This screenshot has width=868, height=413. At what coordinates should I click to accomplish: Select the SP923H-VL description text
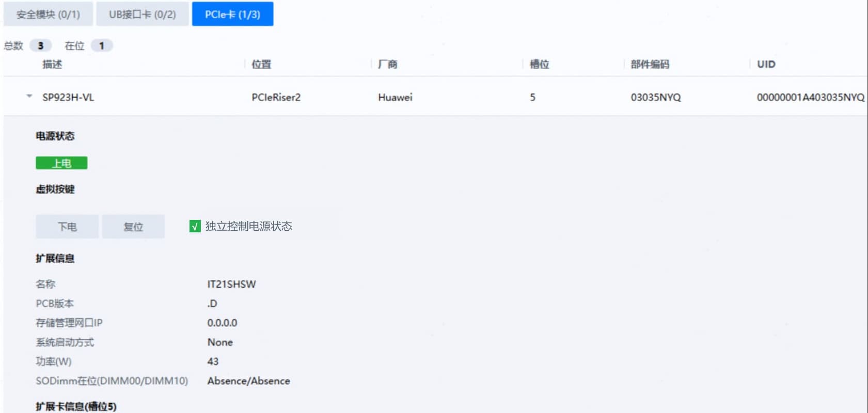pyautogui.click(x=68, y=98)
